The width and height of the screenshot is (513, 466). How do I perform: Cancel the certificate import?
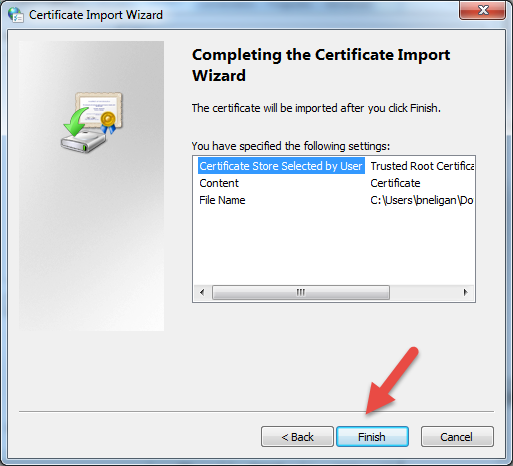[x=457, y=436]
